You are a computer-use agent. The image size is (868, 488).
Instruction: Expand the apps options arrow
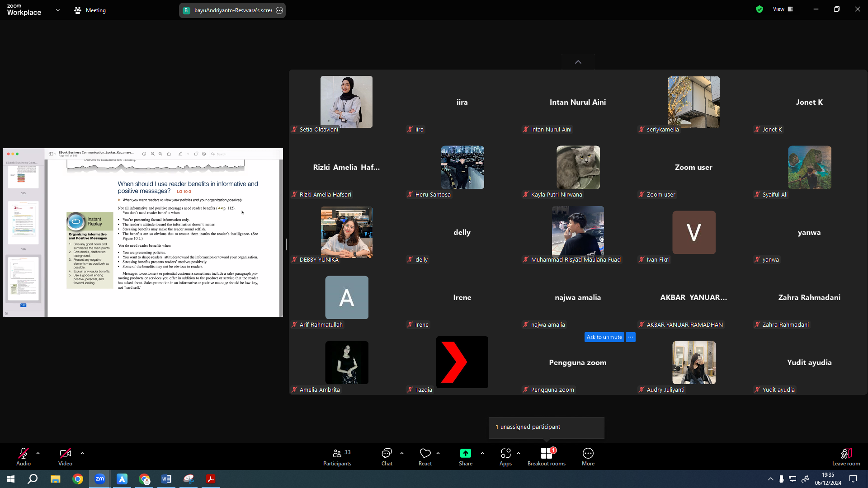tap(519, 453)
